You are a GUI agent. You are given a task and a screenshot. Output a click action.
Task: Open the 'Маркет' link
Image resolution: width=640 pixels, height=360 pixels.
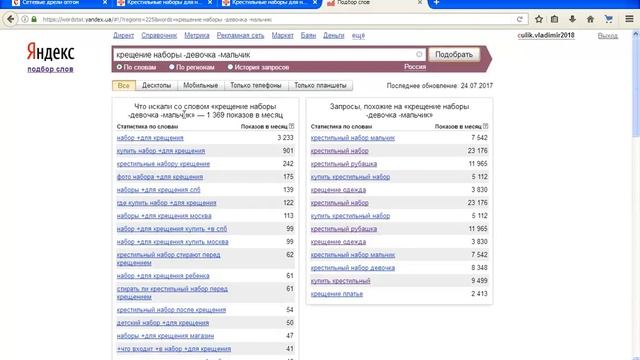pyautogui.click(x=282, y=36)
